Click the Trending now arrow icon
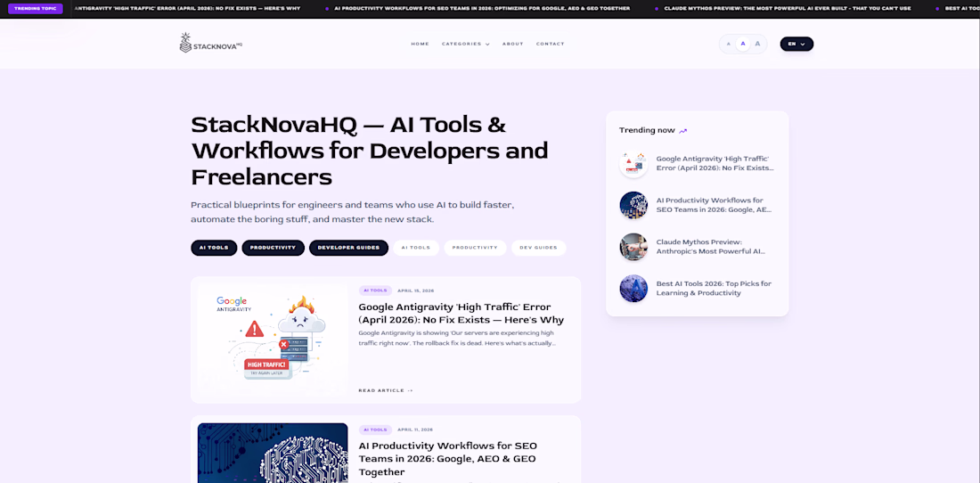The width and height of the screenshot is (980, 483). tap(683, 131)
